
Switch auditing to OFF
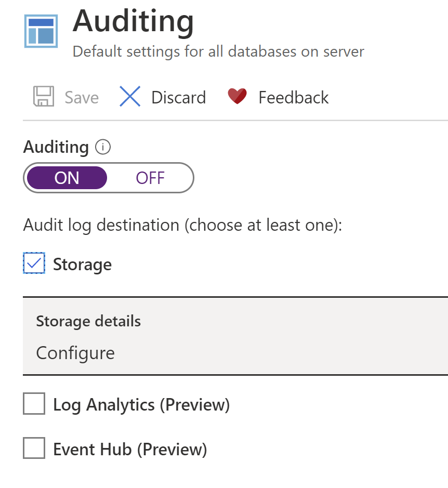tap(150, 178)
